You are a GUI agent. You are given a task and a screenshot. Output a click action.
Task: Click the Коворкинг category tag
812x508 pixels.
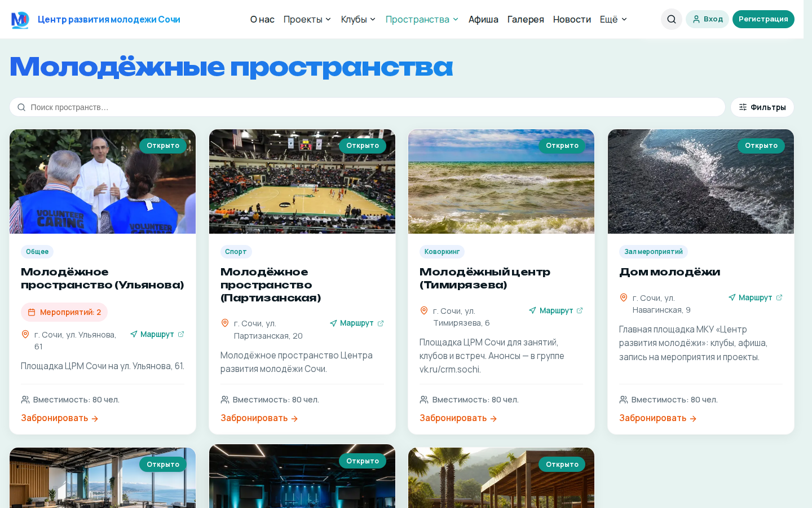point(442,252)
